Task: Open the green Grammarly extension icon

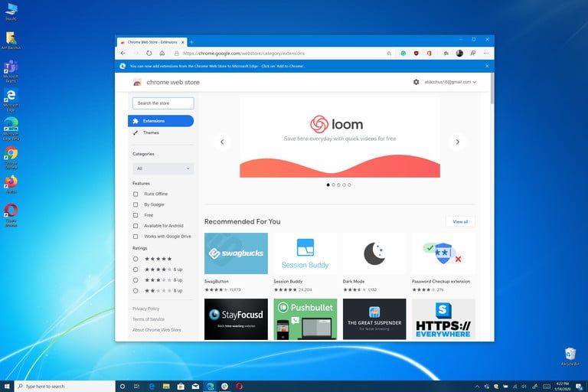Action: pos(403,54)
